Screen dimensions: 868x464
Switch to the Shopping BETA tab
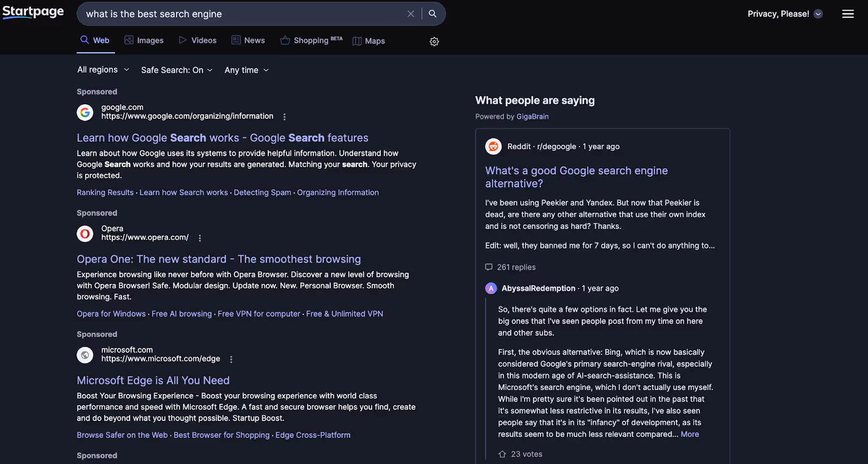[311, 41]
